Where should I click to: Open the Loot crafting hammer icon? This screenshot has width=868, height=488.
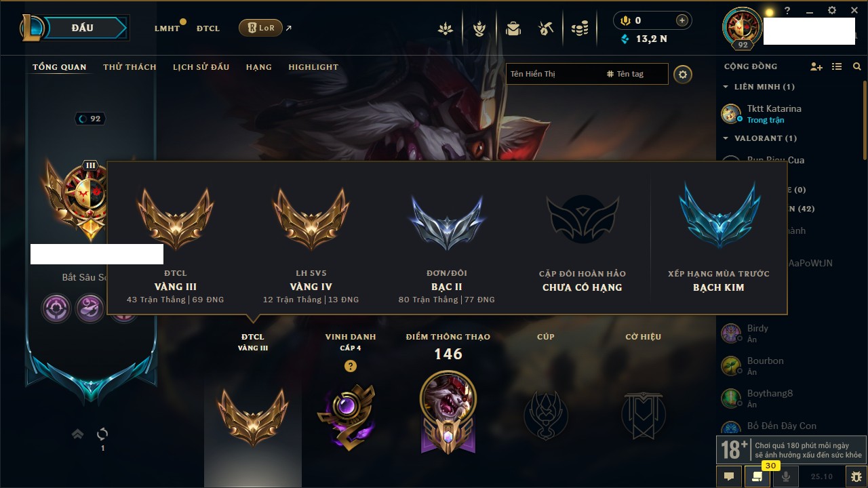546,28
